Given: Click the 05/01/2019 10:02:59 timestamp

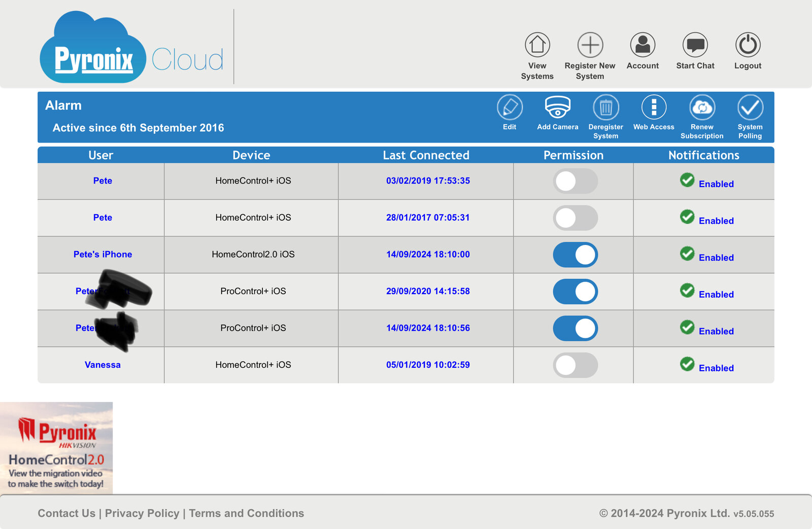Looking at the screenshot, I should [428, 365].
